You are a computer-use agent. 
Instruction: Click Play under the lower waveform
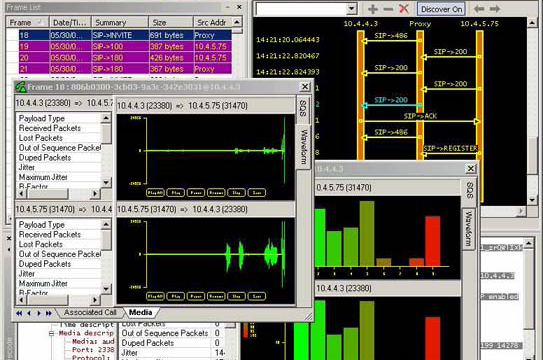click(176, 296)
